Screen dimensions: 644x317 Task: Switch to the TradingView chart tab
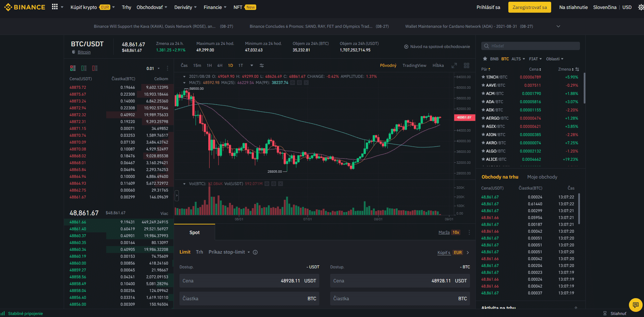414,65
